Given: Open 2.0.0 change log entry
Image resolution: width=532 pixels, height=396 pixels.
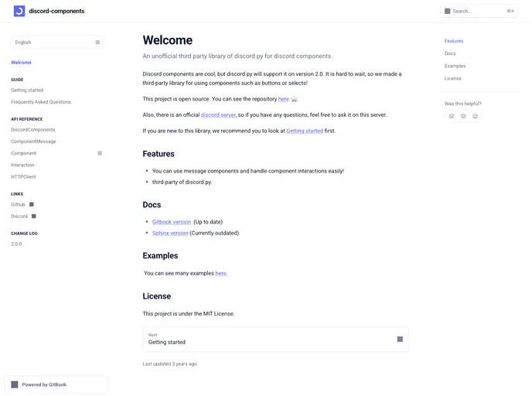Looking at the screenshot, I should (16, 244).
